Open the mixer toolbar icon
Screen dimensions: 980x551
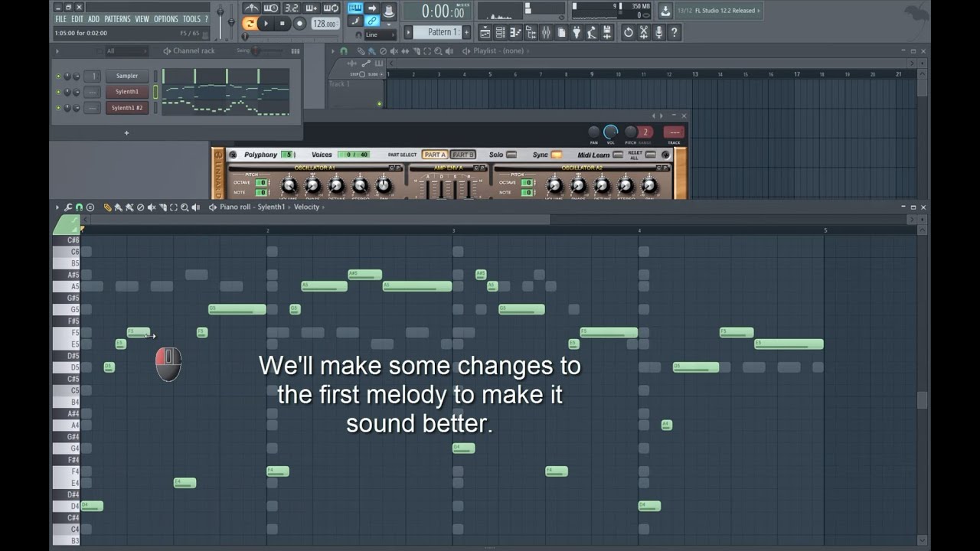pyautogui.click(x=546, y=32)
